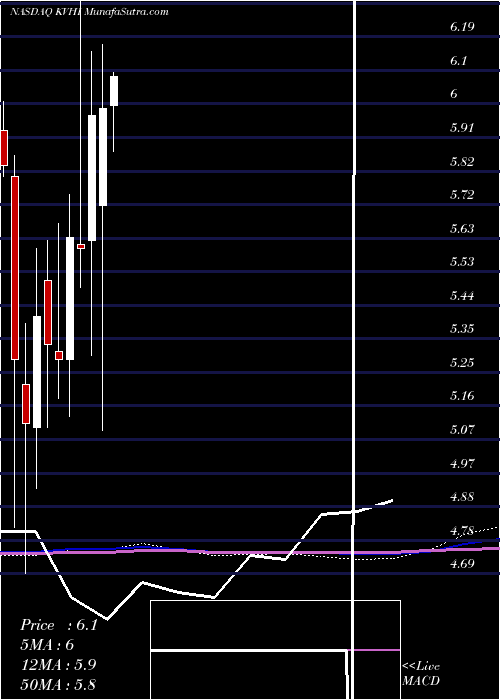Click the 5.16 price axis label
This screenshot has width=500, height=700.
coord(462,396)
